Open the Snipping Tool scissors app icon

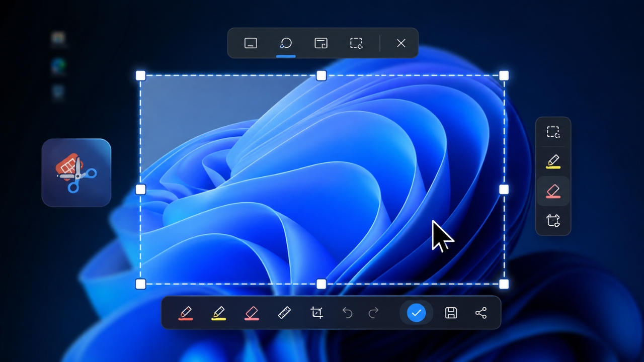[76, 173]
